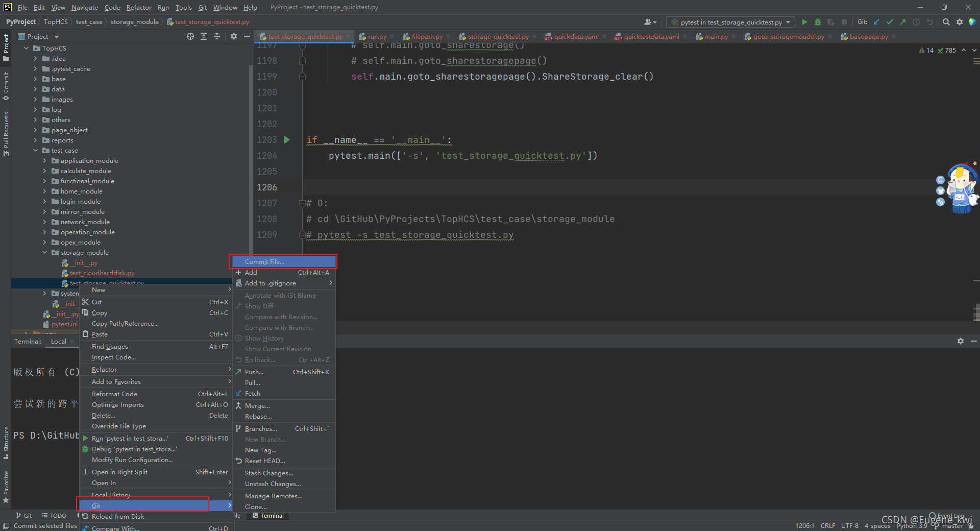Click the run gutter arrow on line 1203
This screenshot has height=531, width=980.
287,139
